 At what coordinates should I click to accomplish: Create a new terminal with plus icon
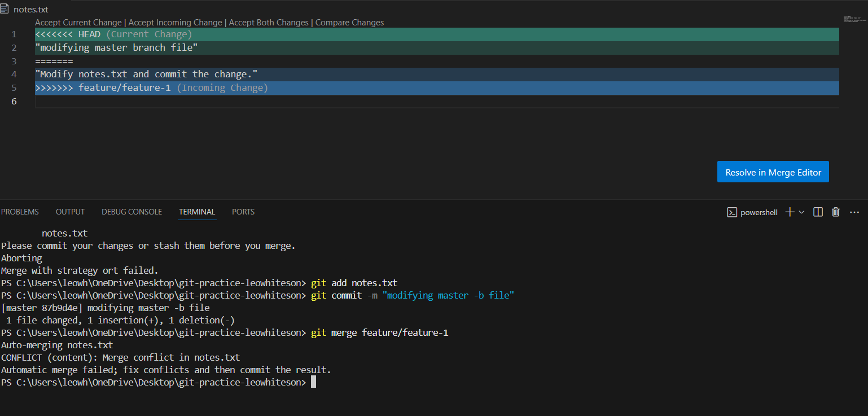tap(790, 212)
